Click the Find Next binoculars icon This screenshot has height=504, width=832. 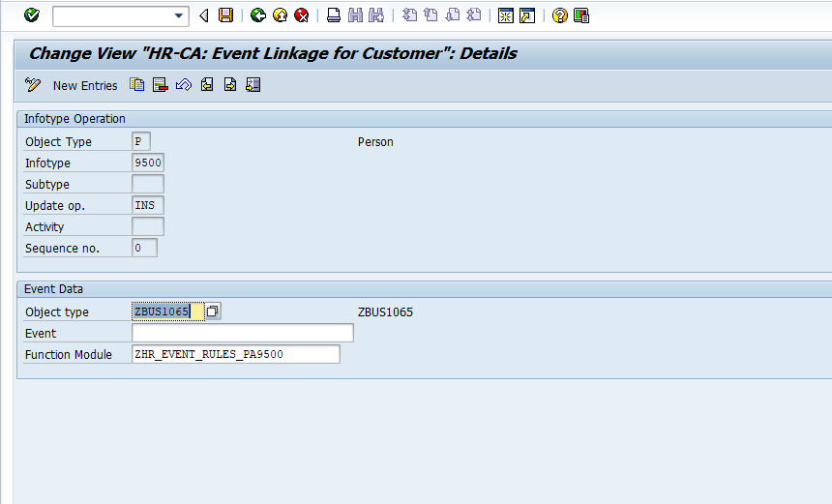click(x=376, y=15)
